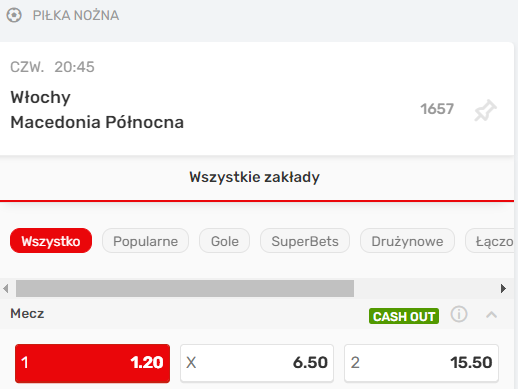Select the Wszystko filter chip
The width and height of the screenshot is (518, 389).
coord(51,241)
